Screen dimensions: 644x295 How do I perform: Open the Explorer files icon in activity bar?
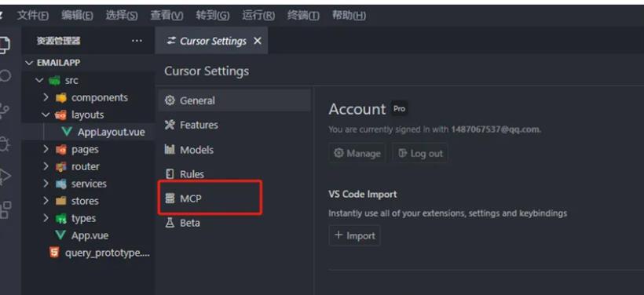[4, 44]
